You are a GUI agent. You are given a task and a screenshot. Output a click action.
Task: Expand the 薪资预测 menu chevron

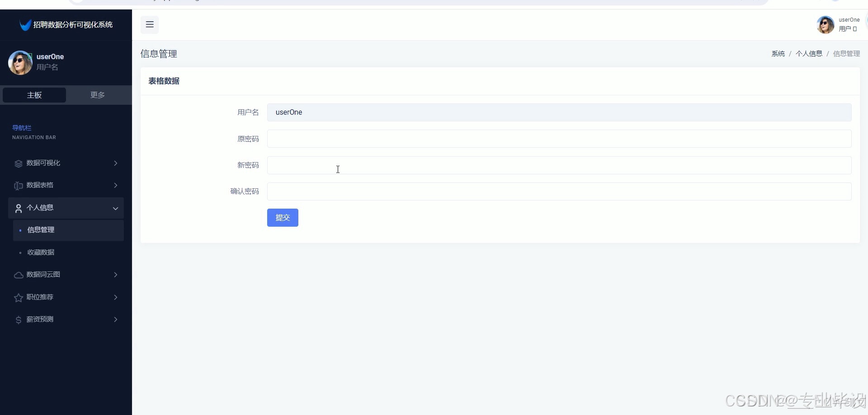tap(116, 319)
